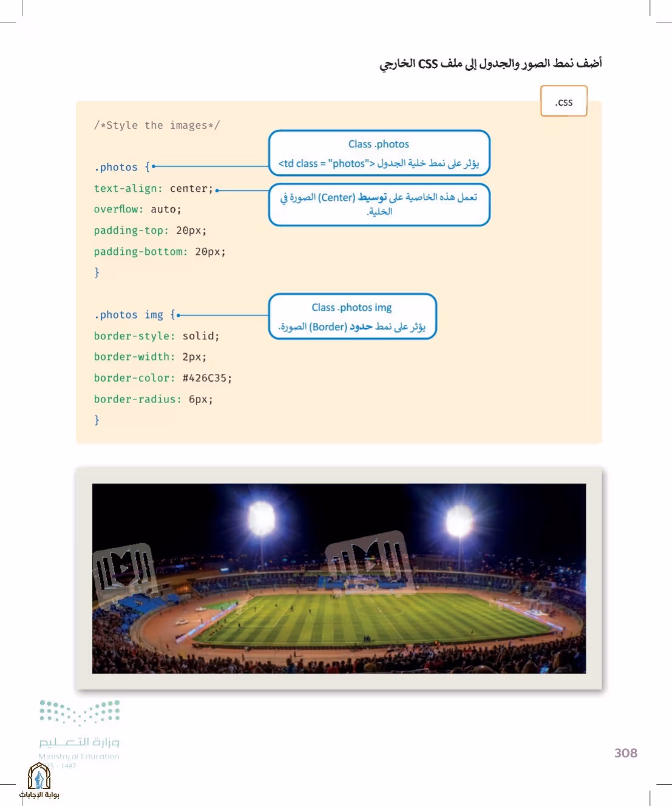This screenshot has width=672, height=806.
Task: Click the Ministry of Education dotted logo
Action: [x=80, y=713]
